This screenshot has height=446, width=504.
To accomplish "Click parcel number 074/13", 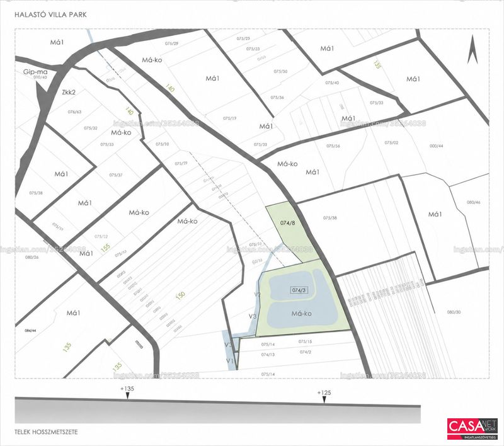I will click(x=268, y=355).
